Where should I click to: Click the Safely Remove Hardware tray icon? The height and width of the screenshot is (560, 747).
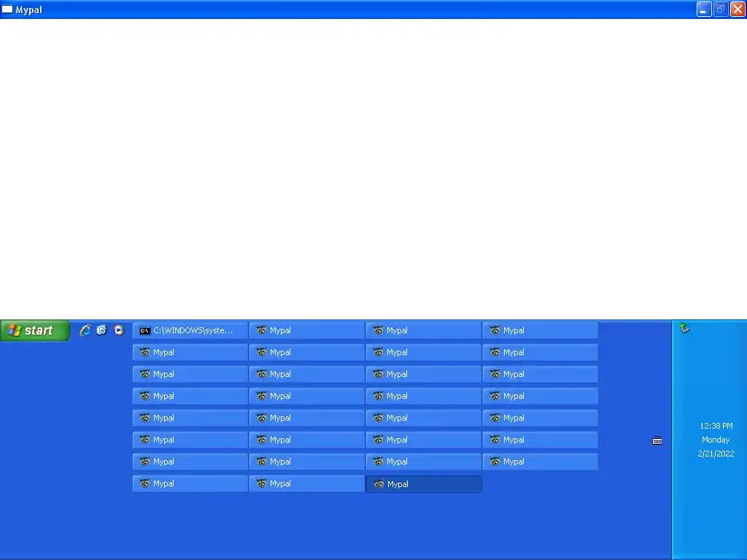tap(684, 327)
